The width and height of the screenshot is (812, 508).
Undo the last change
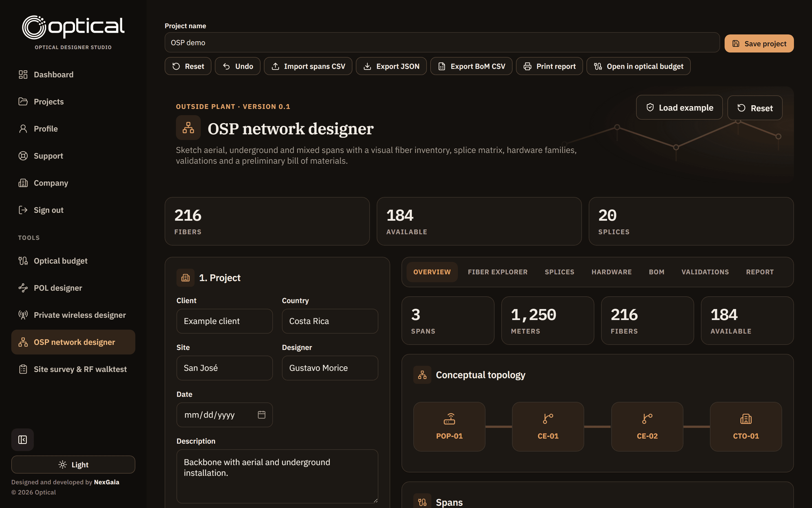(x=238, y=66)
